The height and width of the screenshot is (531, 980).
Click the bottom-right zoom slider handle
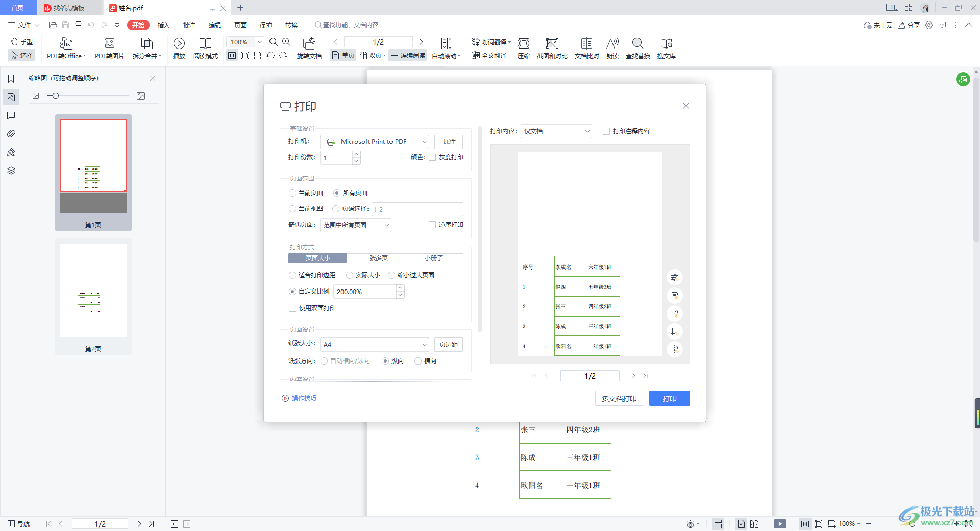click(912, 524)
